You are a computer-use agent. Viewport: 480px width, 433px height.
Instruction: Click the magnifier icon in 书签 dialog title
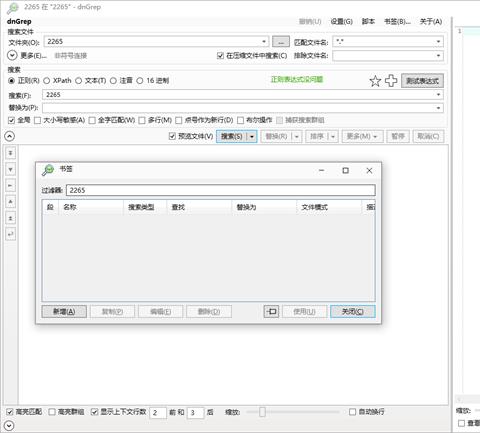[48, 170]
